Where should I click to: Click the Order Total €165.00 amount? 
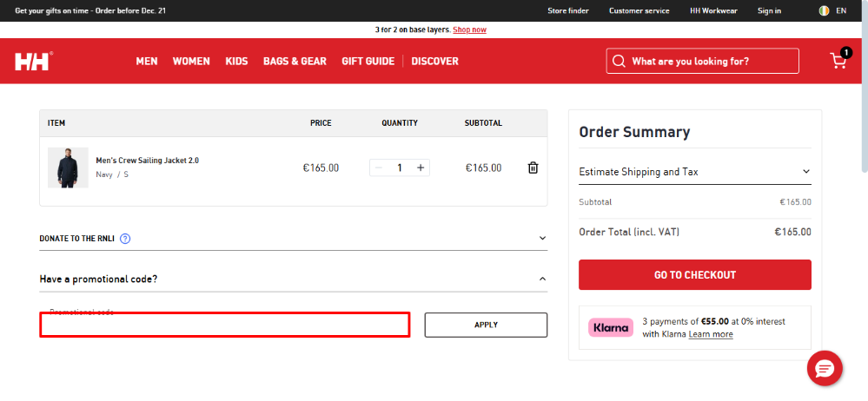click(x=792, y=233)
